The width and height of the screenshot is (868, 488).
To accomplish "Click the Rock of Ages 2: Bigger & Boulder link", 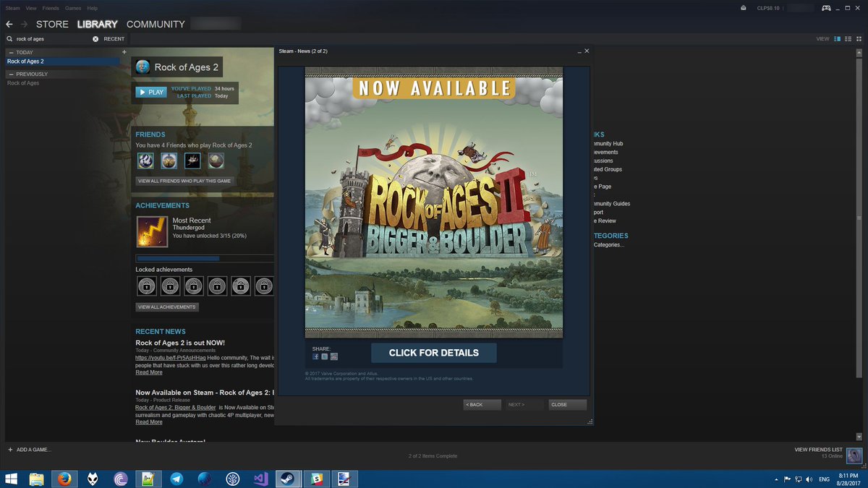I will (175, 407).
